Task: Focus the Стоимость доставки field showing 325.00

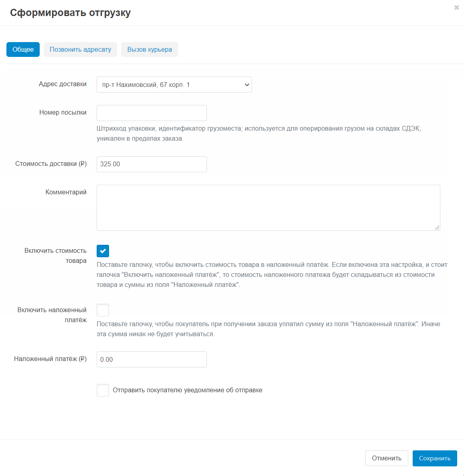Action: (x=152, y=164)
